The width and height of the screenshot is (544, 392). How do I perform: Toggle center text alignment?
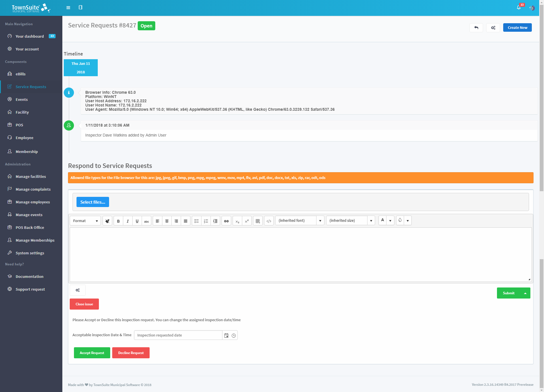tap(167, 221)
